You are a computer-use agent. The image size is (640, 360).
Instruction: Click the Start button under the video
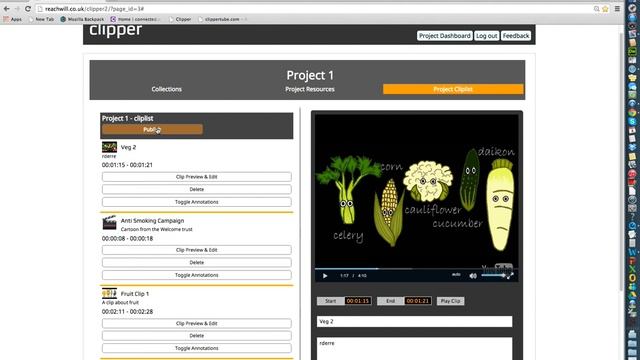[x=330, y=301]
